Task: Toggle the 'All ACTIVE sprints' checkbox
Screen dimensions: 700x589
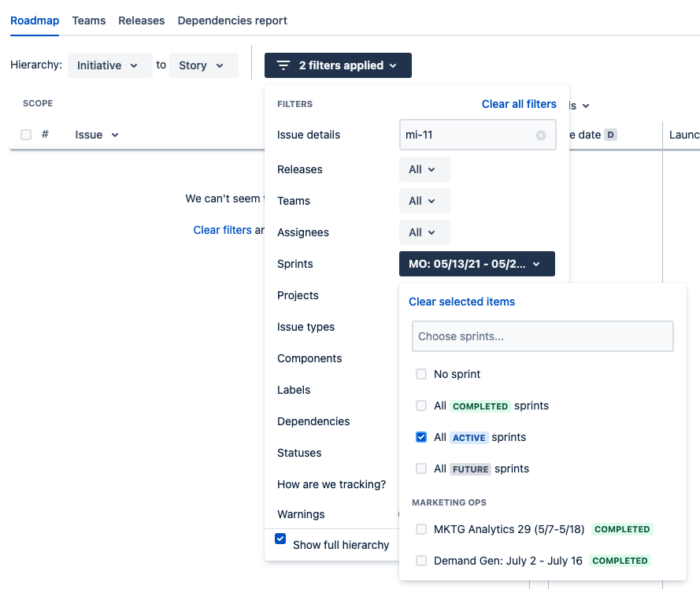Action: click(x=421, y=437)
